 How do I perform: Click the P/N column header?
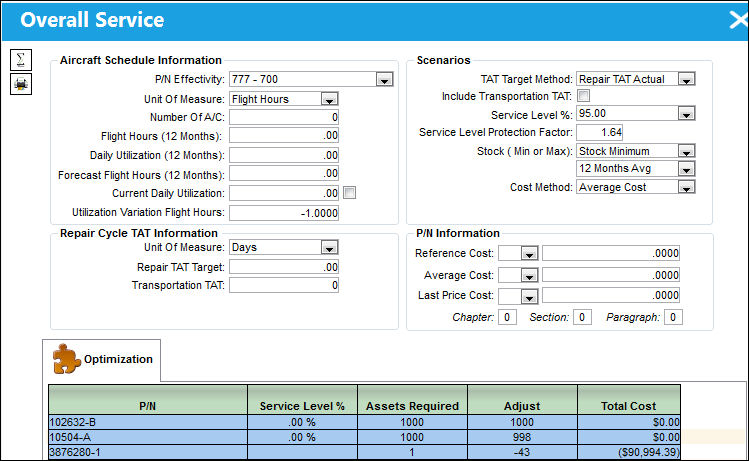148,400
